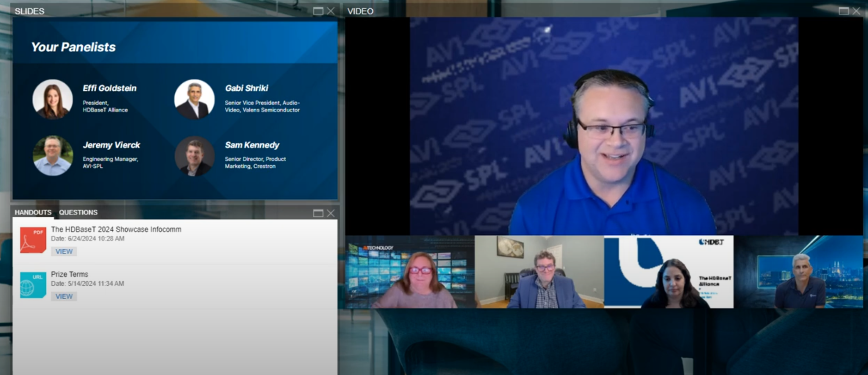Click "Senior Director, Product Marketing, Crestron" text
The image size is (868, 375).
coord(255,162)
